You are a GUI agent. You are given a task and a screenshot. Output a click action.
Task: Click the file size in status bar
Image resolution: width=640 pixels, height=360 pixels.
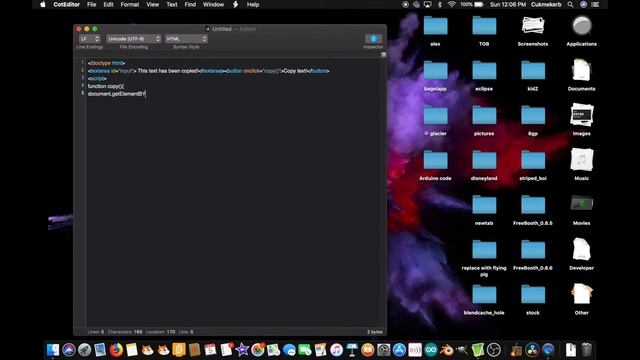(x=375, y=332)
